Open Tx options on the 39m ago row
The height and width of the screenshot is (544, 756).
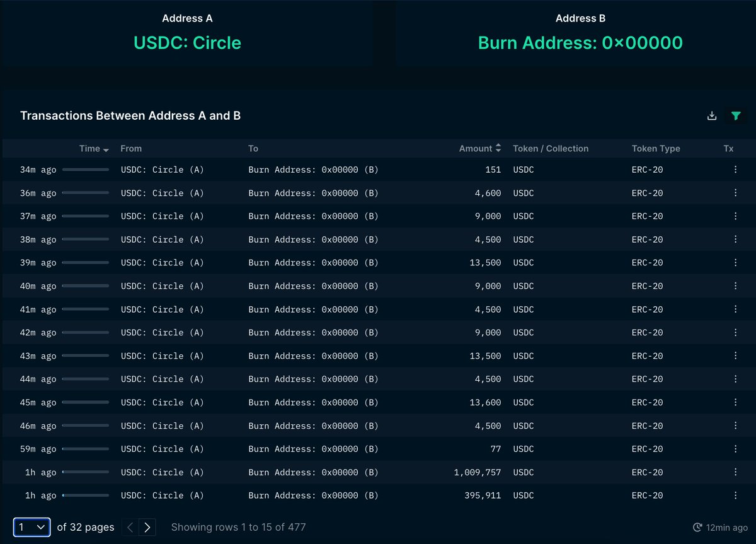click(735, 263)
